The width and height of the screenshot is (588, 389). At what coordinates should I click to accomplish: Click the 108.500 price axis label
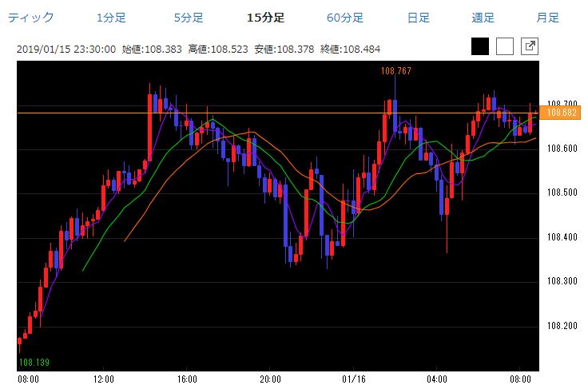(x=562, y=193)
